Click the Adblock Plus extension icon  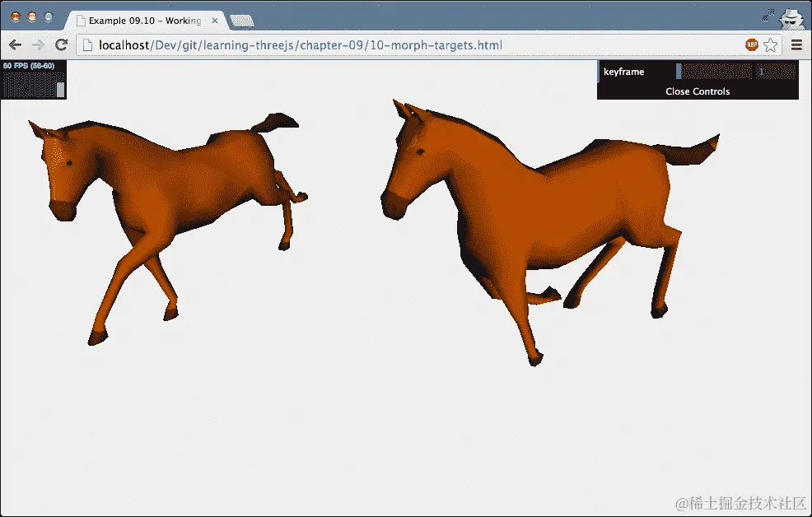[751, 45]
